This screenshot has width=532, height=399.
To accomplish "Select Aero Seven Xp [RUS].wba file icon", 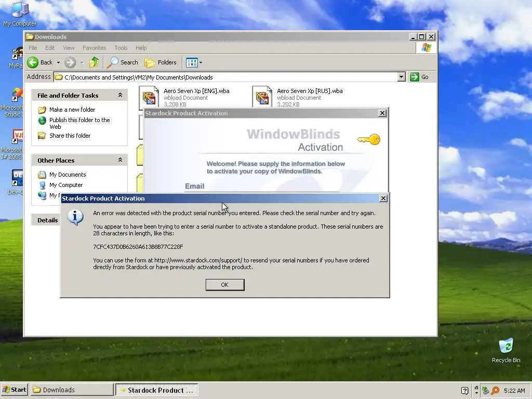I will pyautogui.click(x=262, y=98).
